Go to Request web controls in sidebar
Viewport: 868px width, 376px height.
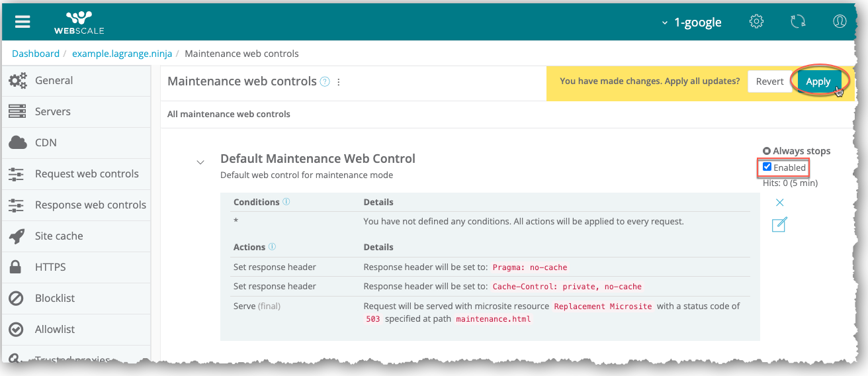coord(87,173)
